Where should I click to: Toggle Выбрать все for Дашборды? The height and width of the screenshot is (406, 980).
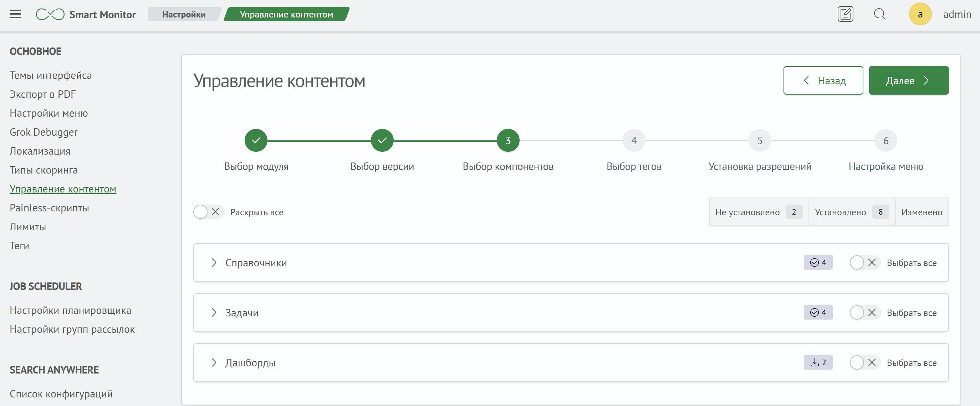point(864,362)
